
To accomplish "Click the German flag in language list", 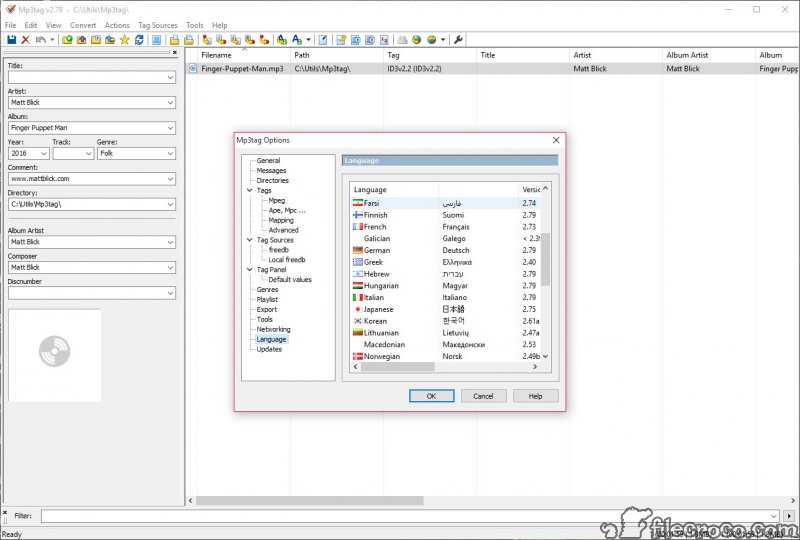I will pyautogui.click(x=358, y=250).
